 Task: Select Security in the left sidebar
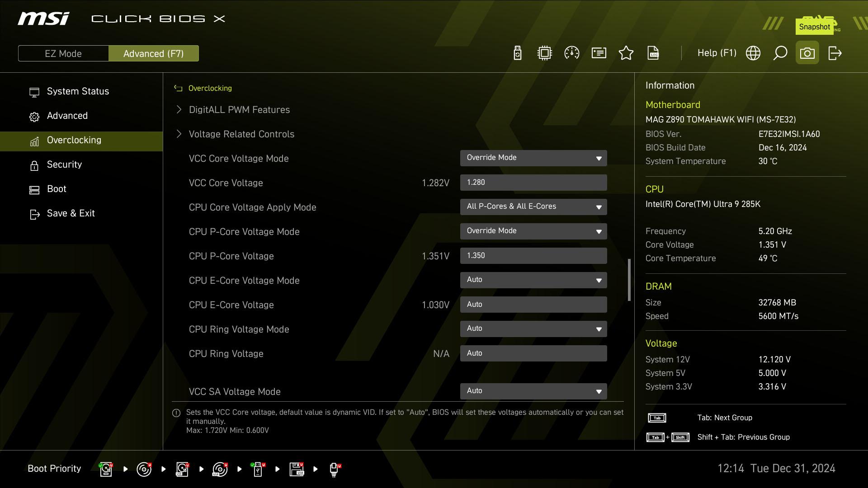pyautogui.click(x=64, y=164)
